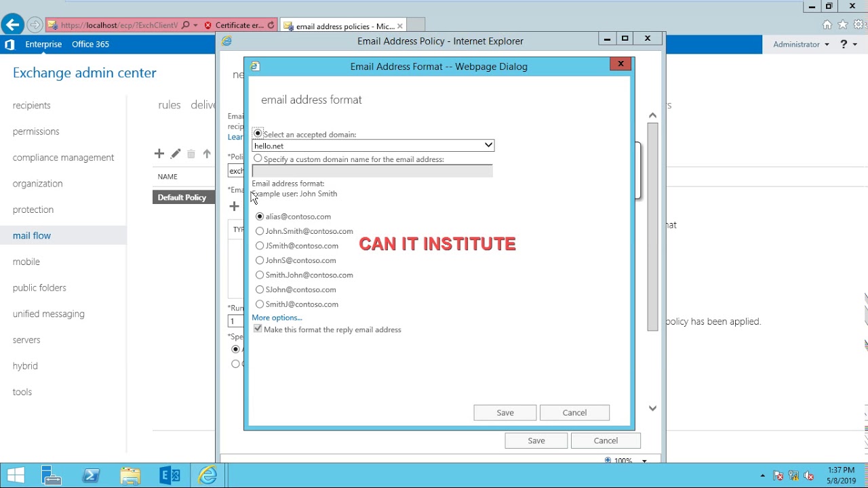
Task: Click the Office logo icon beside Enterprise
Action: [9, 44]
